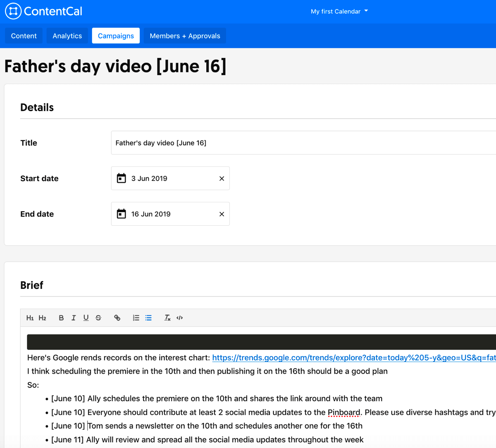Toggle numbered list formatting
The image size is (496, 448).
click(x=136, y=317)
